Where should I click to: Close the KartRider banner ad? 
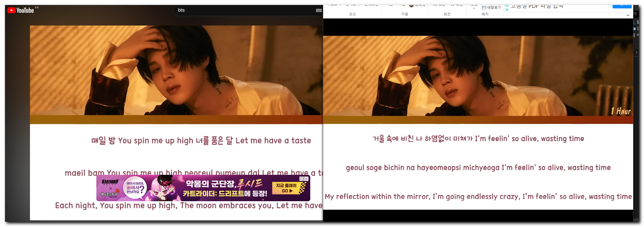[306, 179]
